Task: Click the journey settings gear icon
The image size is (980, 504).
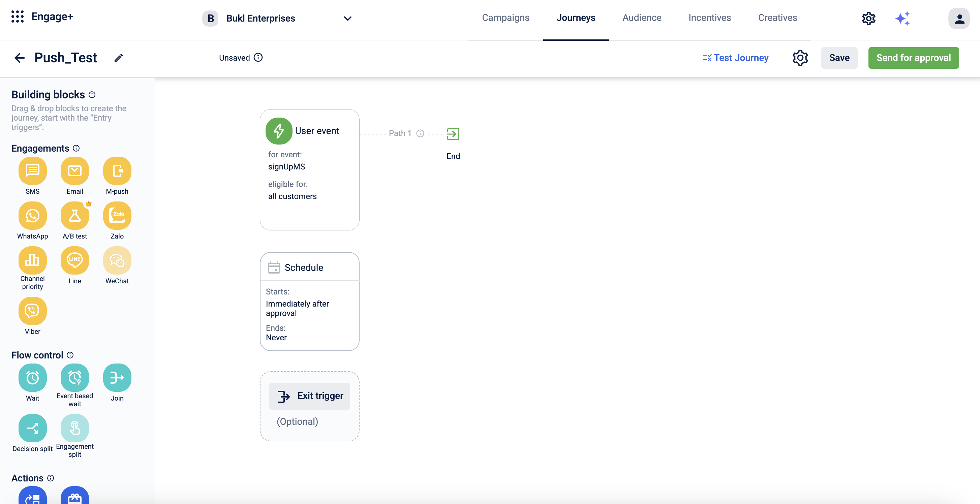Action: (x=800, y=58)
